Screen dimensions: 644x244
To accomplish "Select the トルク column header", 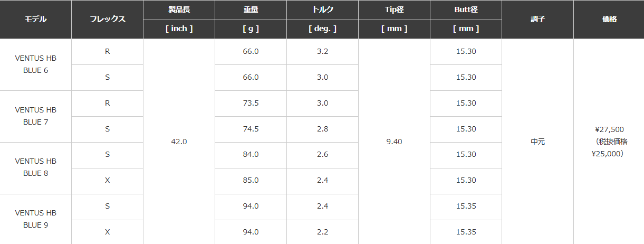I will [322, 10].
